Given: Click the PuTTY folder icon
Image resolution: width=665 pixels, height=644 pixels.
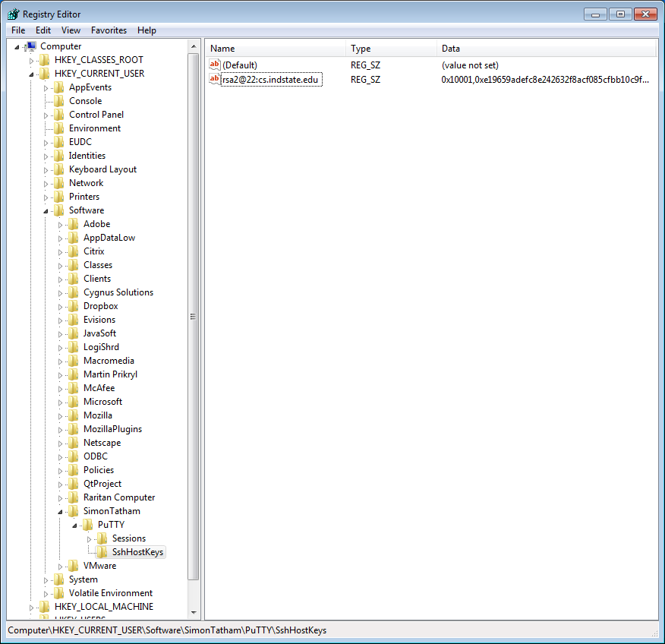Looking at the screenshot, I should click(88, 525).
